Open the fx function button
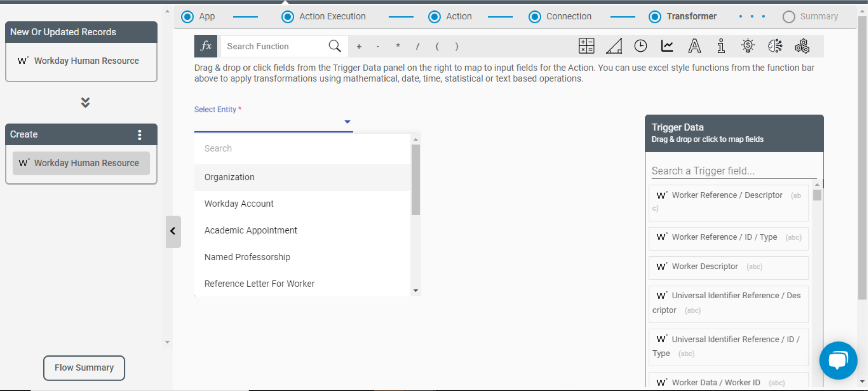868x391 pixels. (206, 46)
